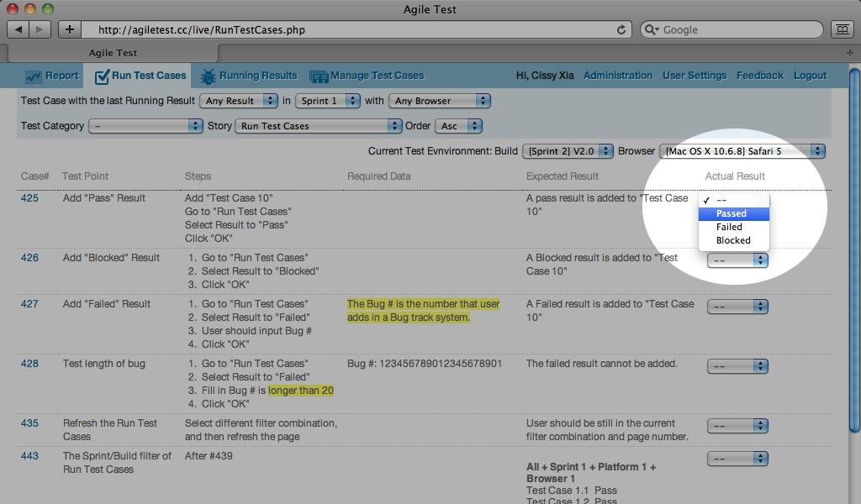The height and width of the screenshot is (504, 861).
Task: Click the Run Test Cases checklist icon
Action: (101, 75)
